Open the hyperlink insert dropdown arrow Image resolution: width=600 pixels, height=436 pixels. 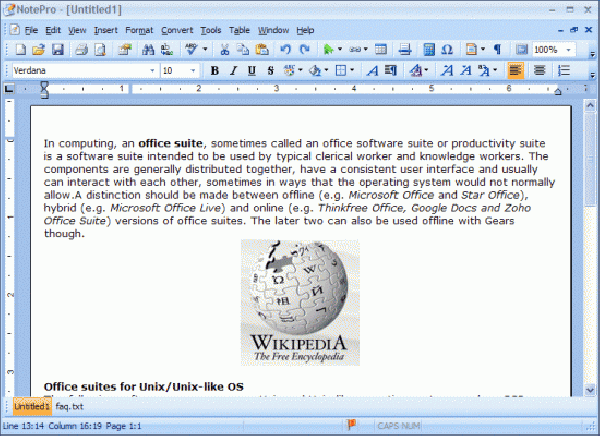point(366,49)
